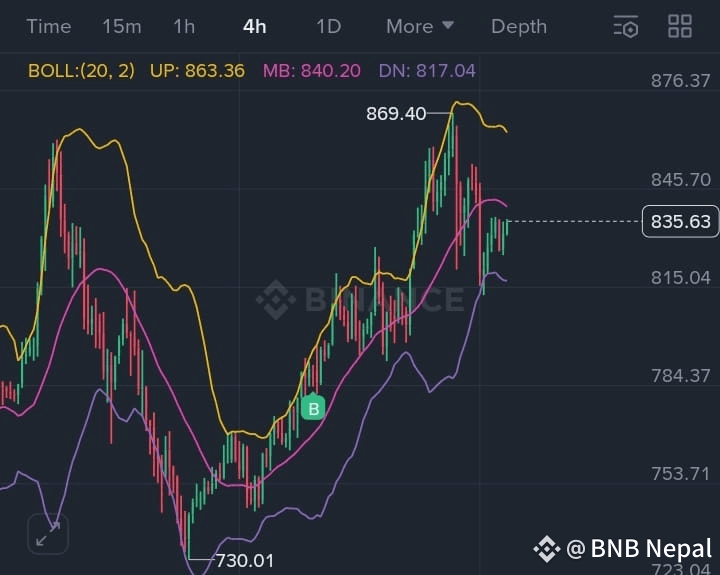This screenshot has height=575, width=720.
Task: Click the UP: 863.36 band value
Action: point(197,71)
